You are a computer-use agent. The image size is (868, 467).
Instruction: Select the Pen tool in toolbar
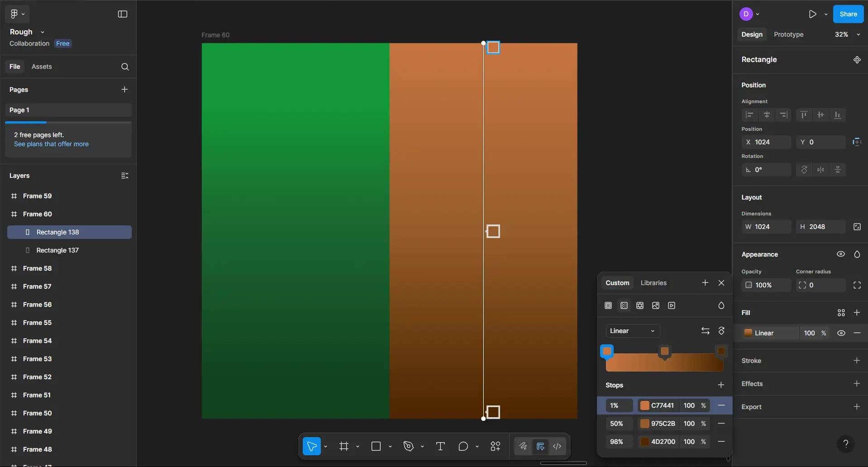pos(409,447)
